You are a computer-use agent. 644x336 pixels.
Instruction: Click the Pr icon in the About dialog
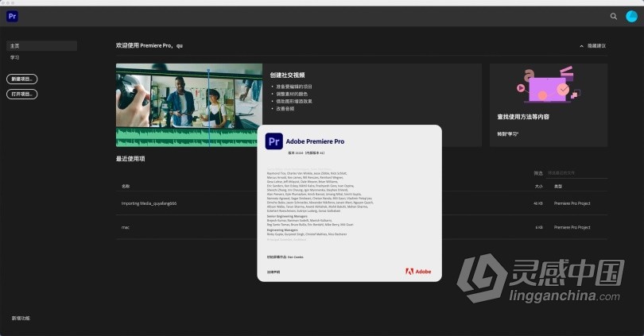tap(274, 141)
